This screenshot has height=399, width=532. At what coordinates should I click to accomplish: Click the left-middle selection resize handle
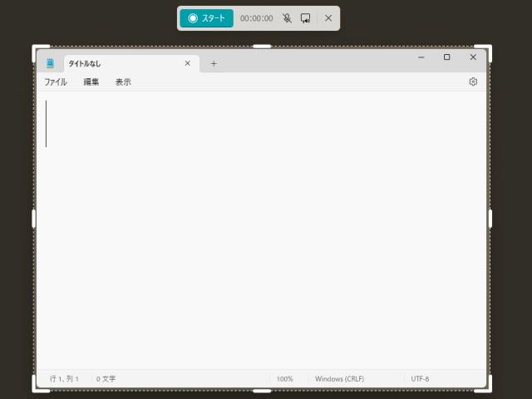point(34,219)
